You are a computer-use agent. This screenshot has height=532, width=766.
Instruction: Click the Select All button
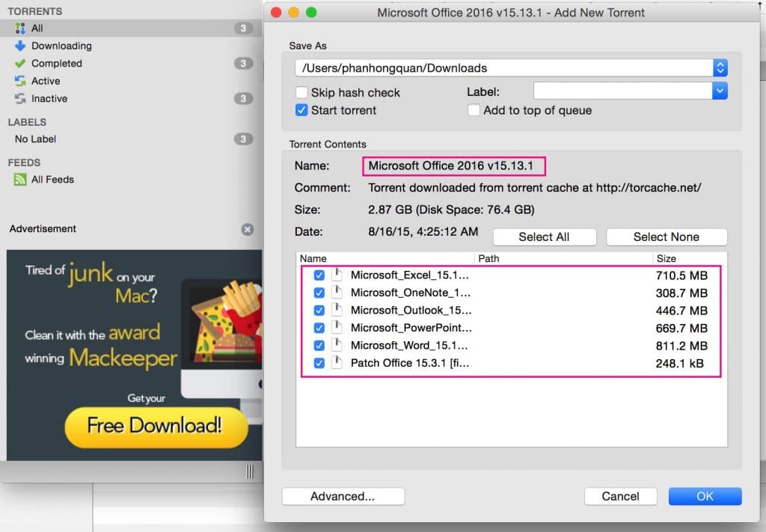tap(545, 237)
